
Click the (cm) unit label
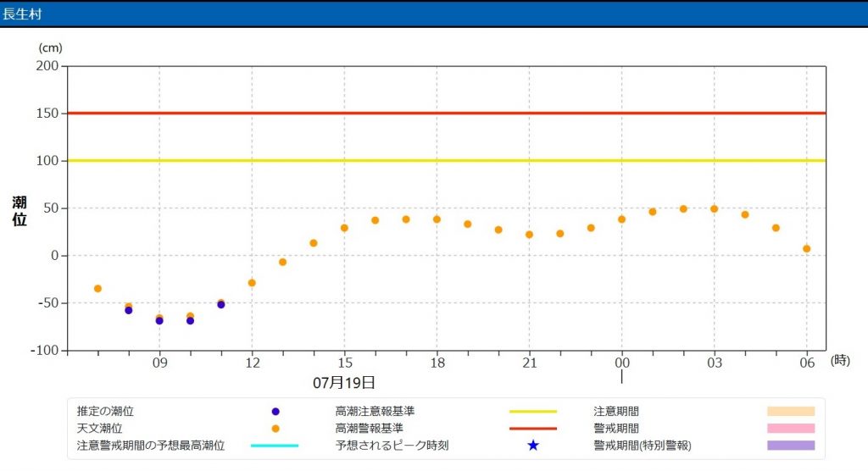coord(50,48)
